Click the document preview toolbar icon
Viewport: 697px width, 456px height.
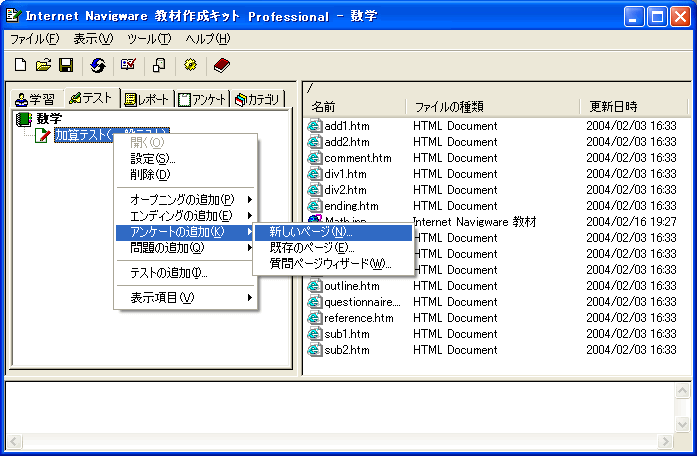click(159, 65)
